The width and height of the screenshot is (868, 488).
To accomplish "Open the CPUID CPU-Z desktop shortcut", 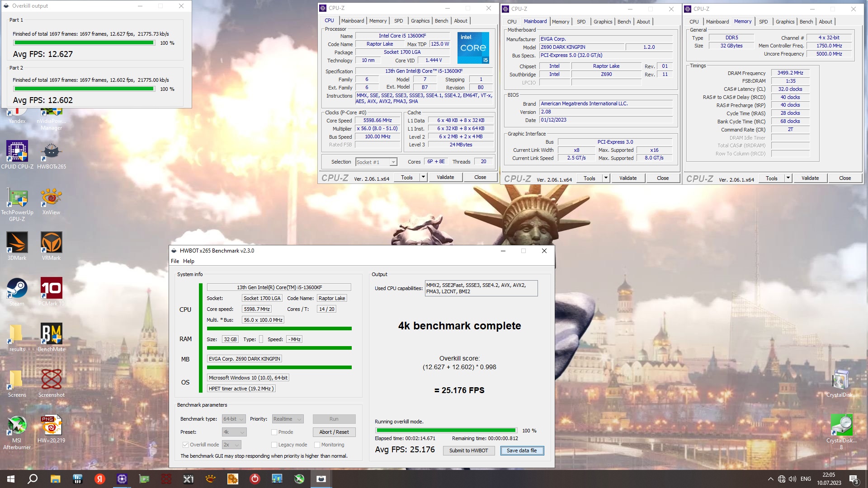I will (17, 155).
